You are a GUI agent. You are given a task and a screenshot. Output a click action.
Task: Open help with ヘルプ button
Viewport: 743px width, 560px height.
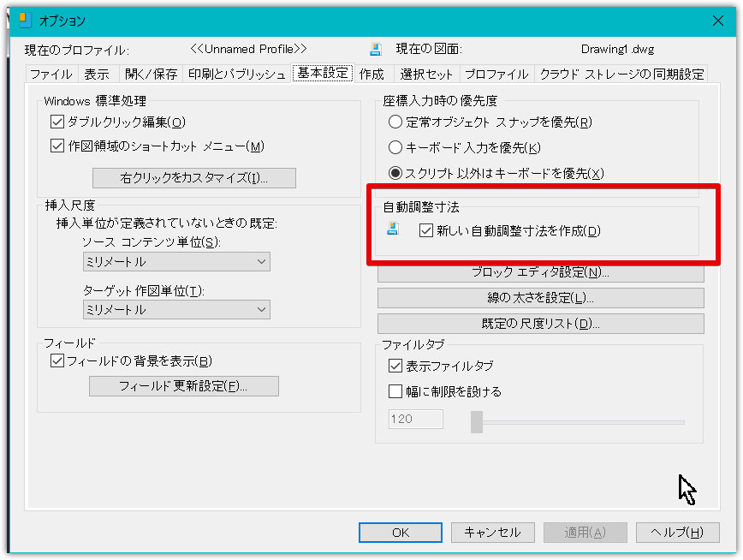678,533
